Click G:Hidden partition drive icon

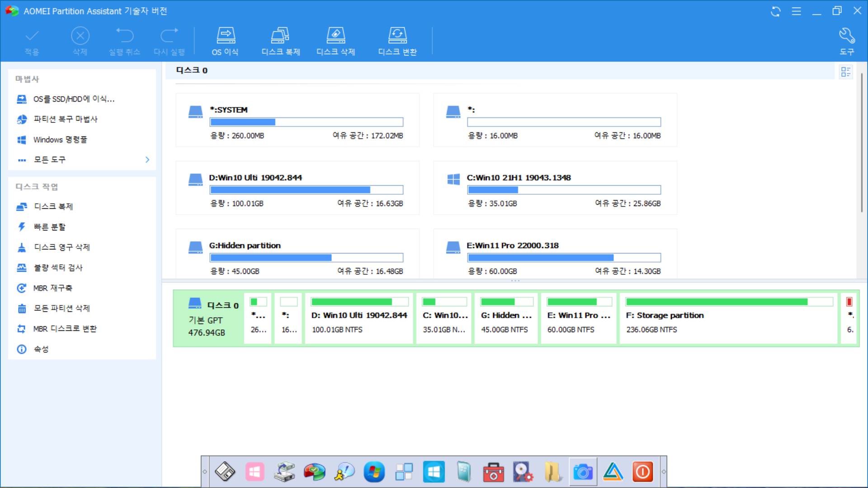point(195,247)
